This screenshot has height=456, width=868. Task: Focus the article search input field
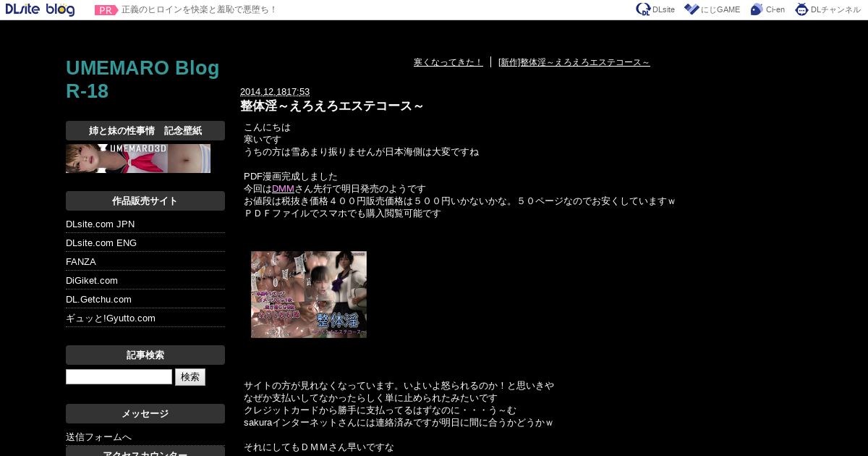(119, 377)
